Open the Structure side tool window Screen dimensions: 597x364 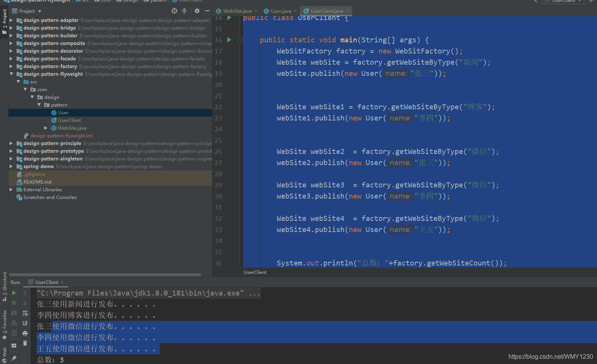[4, 286]
